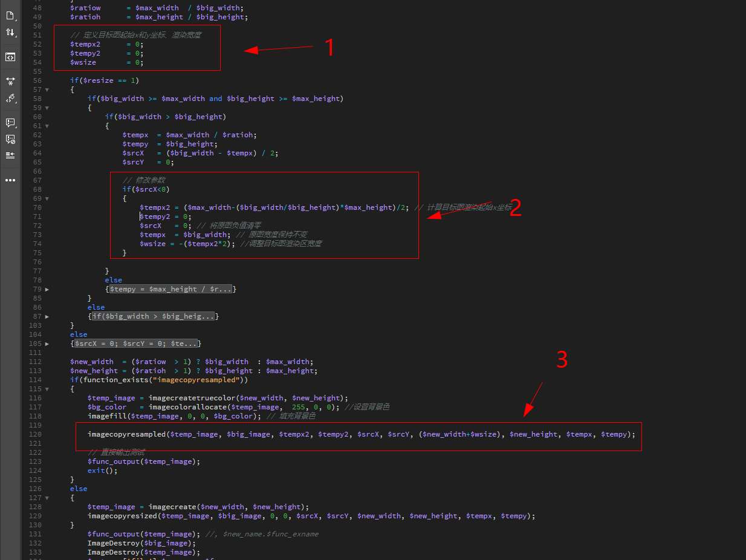
Task: Click folded snippet '$tempy = $max_height / $r...'
Action: 170,289
